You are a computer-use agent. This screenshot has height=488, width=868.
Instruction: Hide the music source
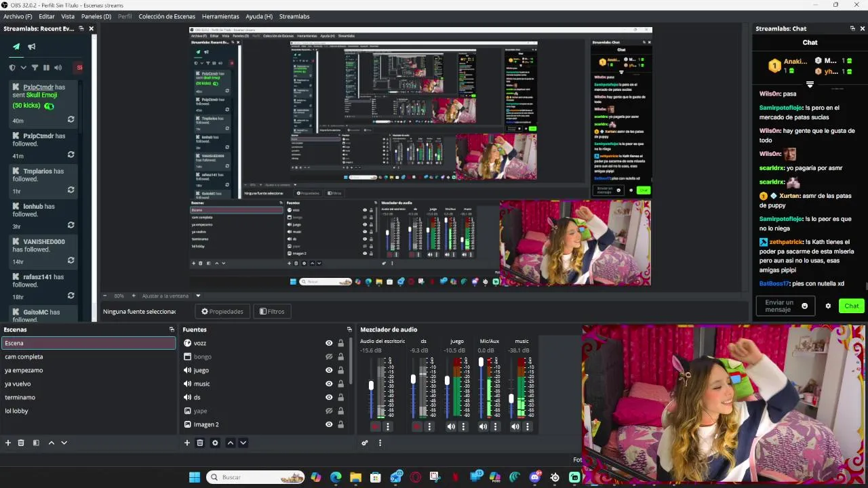point(329,384)
